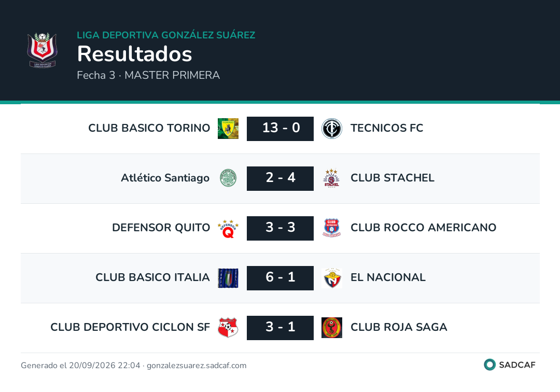
Task: Click the Club Roja Saga emblem
Action: [332, 328]
